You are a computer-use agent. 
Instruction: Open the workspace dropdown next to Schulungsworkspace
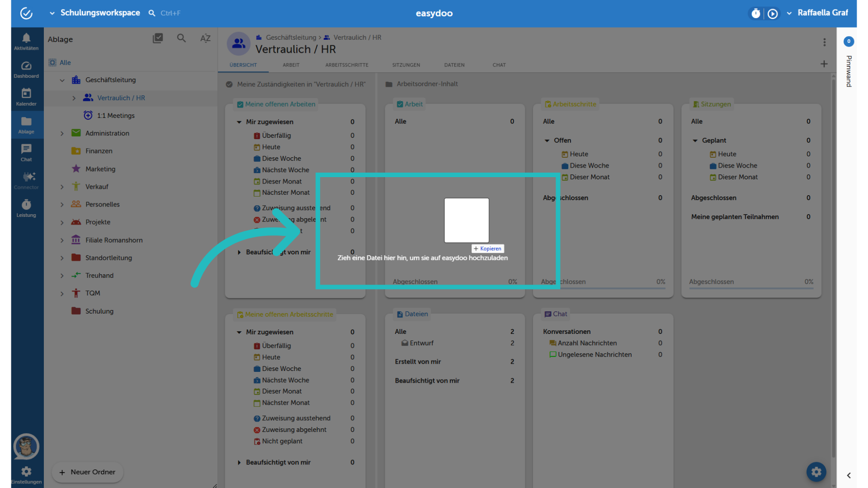click(52, 14)
